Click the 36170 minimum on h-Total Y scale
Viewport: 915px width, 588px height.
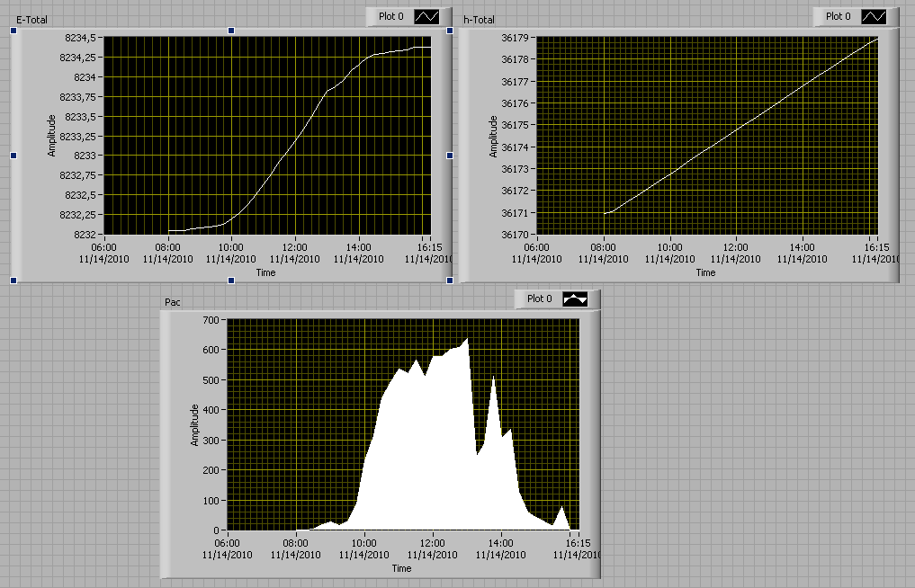click(515, 235)
